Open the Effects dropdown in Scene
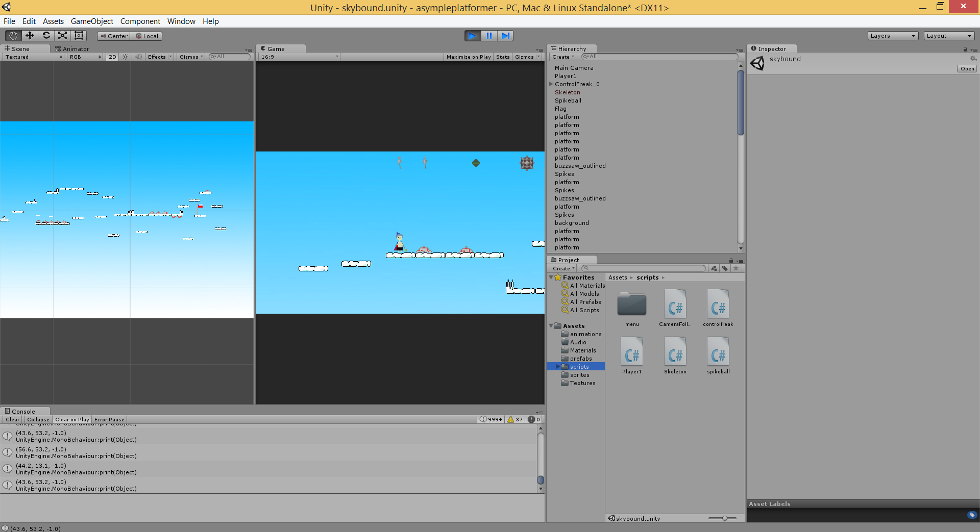This screenshot has width=980, height=532. (160, 57)
